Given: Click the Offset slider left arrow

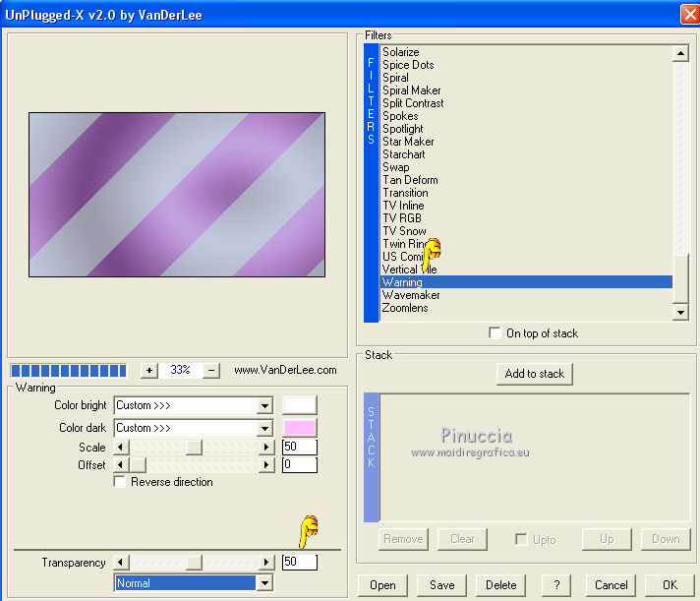Looking at the screenshot, I should click(121, 465).
